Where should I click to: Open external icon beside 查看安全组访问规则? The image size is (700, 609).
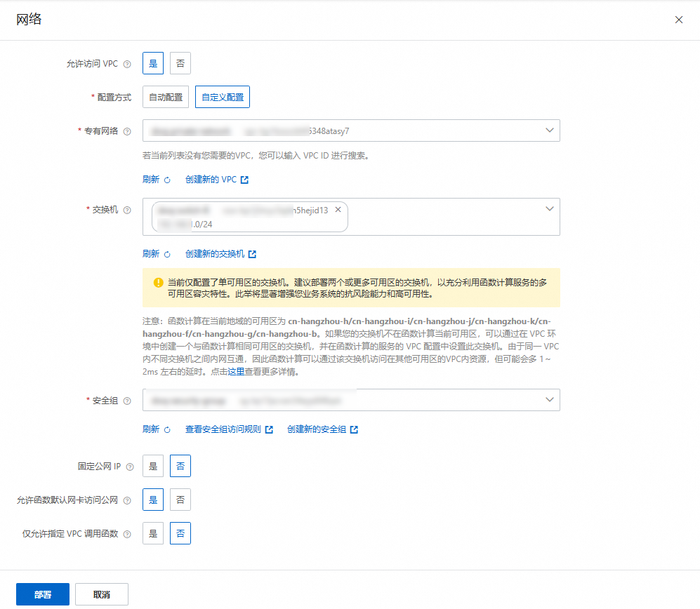pos(269,429)
